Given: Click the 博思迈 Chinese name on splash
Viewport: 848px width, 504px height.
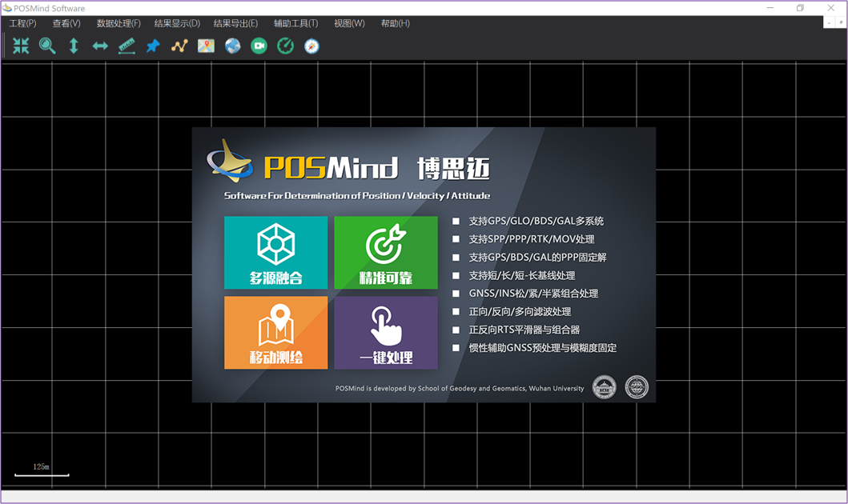Looking at the screenshot, I should click(453, 169).
